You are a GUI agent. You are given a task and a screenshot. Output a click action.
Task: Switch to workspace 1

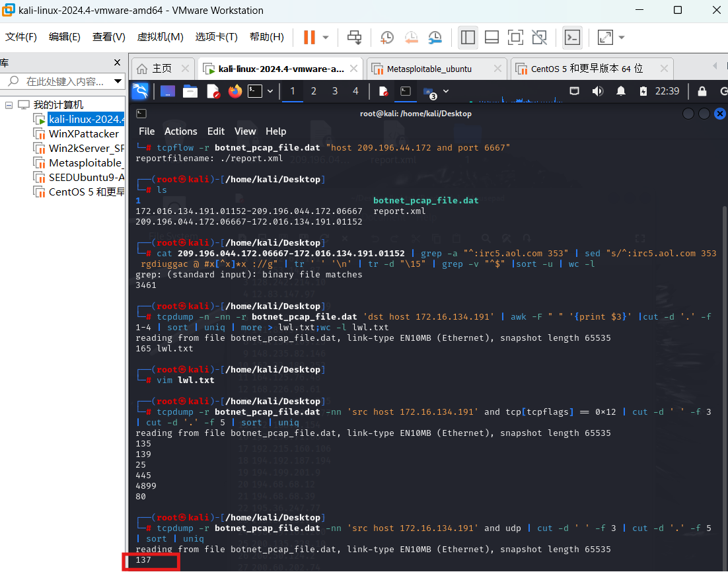[293, 91]
